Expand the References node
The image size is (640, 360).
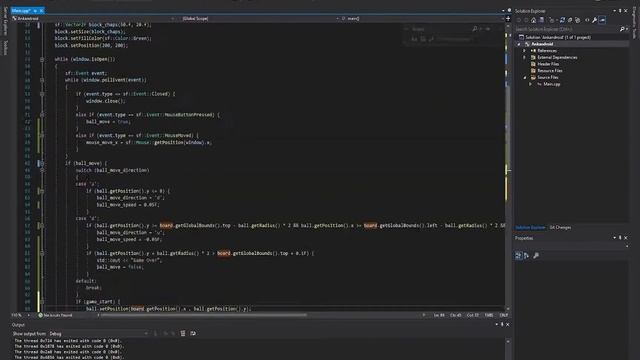(525, 51)
